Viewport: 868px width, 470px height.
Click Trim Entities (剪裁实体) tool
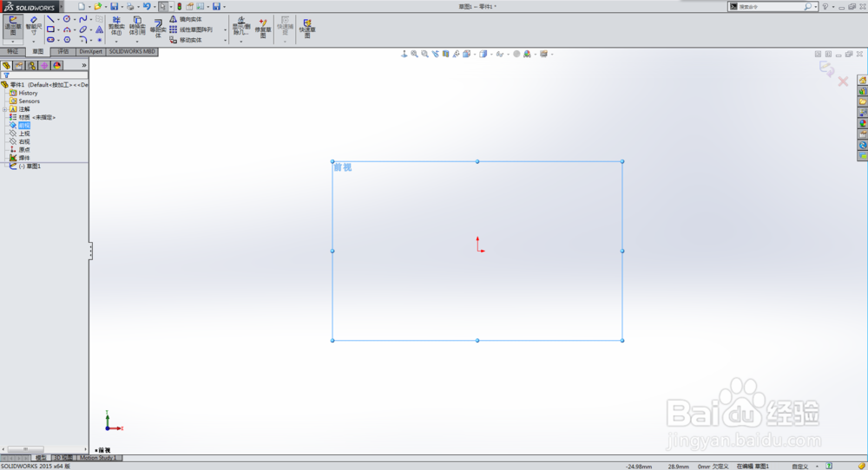point(116,26)
